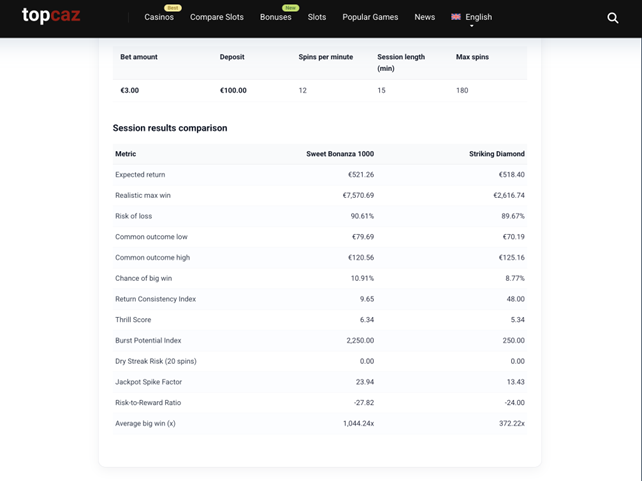Click the €7,570.69 max win value
Image resolution: width=642 pixels, height=481 pixels.
coord(358,195)
